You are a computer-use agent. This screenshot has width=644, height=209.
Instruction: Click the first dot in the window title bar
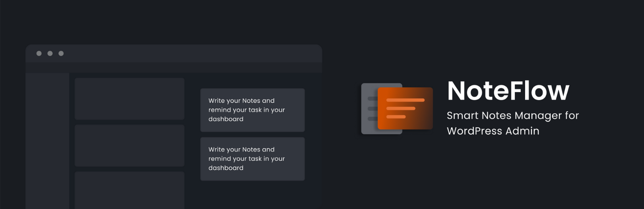39,54
